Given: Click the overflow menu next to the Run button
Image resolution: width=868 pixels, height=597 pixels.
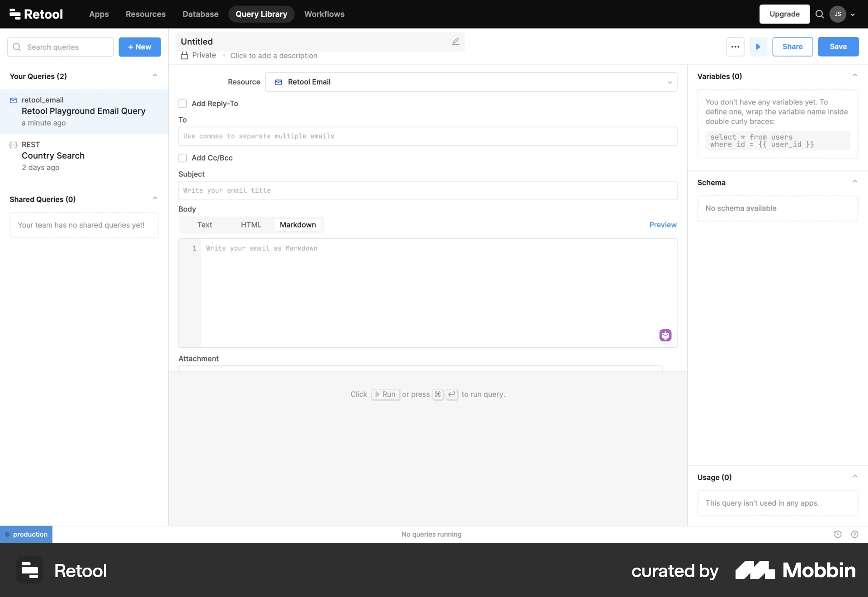Looking at the screenshot, I should coord(735,47).
